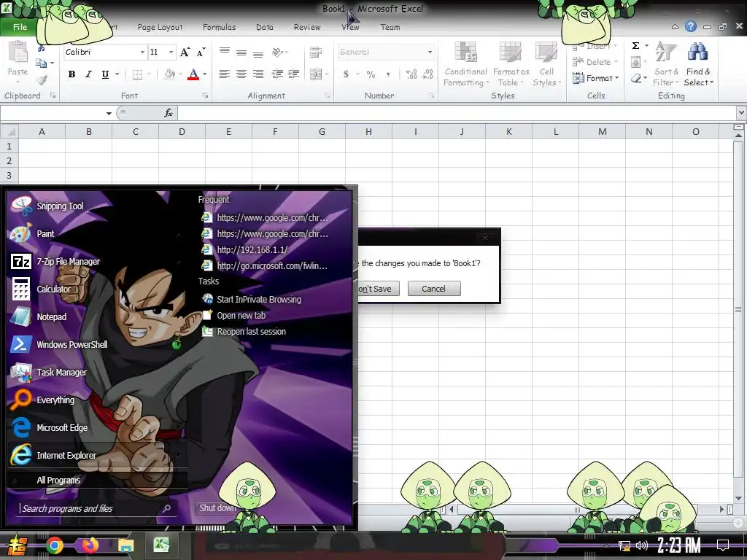
Task: Launch Task Manager from Start menu
Action: (61, 372)
